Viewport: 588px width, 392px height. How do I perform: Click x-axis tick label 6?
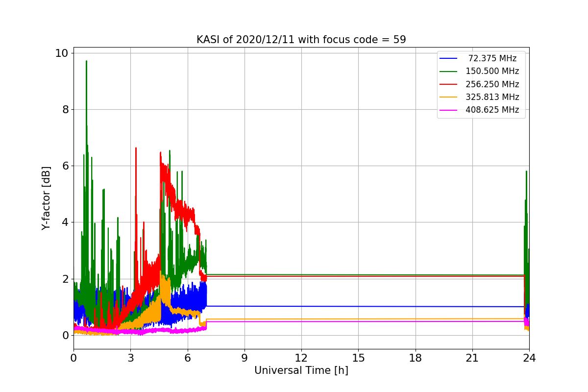(x=187, y=358)
